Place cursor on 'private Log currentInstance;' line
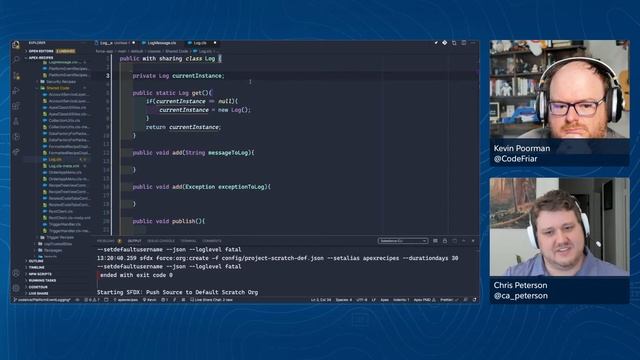Screen dimensions: 640x360 [178, 76]
